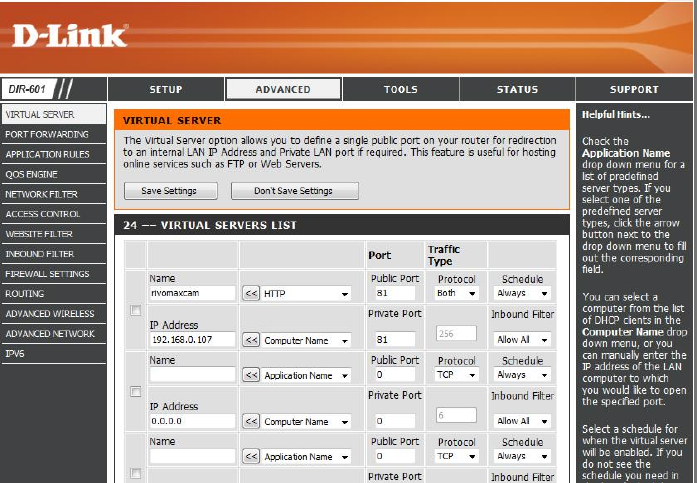
Task: Copy computer name to IP 192.168.0.107
Action: [251, 340]
